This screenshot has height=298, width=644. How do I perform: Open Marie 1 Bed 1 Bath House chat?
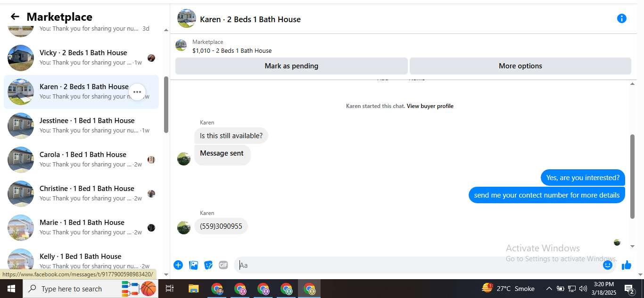(x=81, y=228)
